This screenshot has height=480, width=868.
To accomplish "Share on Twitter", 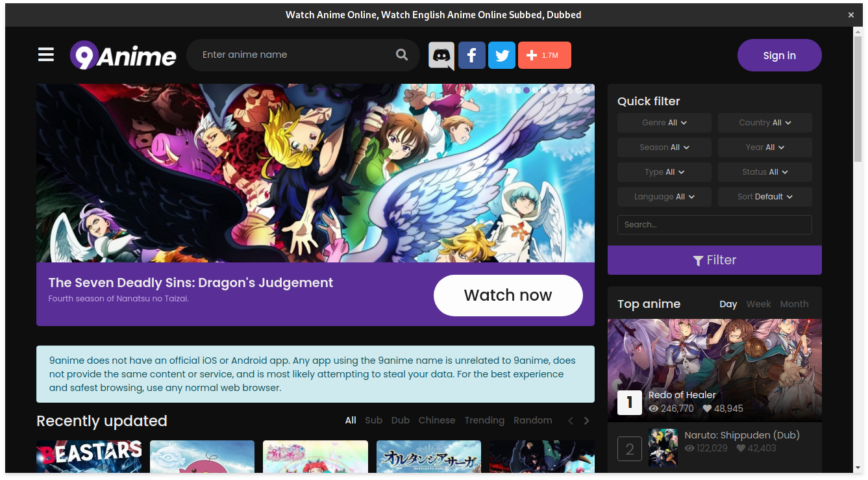I will coord(502,55).
